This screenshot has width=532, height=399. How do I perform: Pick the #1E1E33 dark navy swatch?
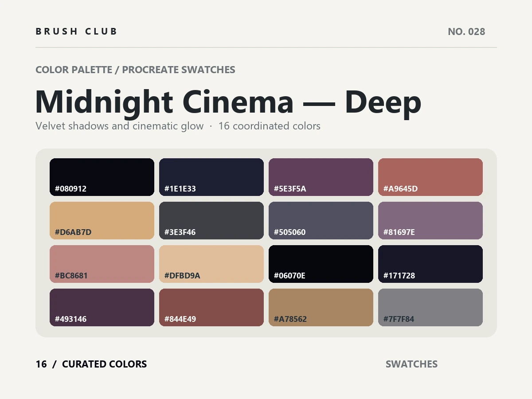tap(211, 177)
